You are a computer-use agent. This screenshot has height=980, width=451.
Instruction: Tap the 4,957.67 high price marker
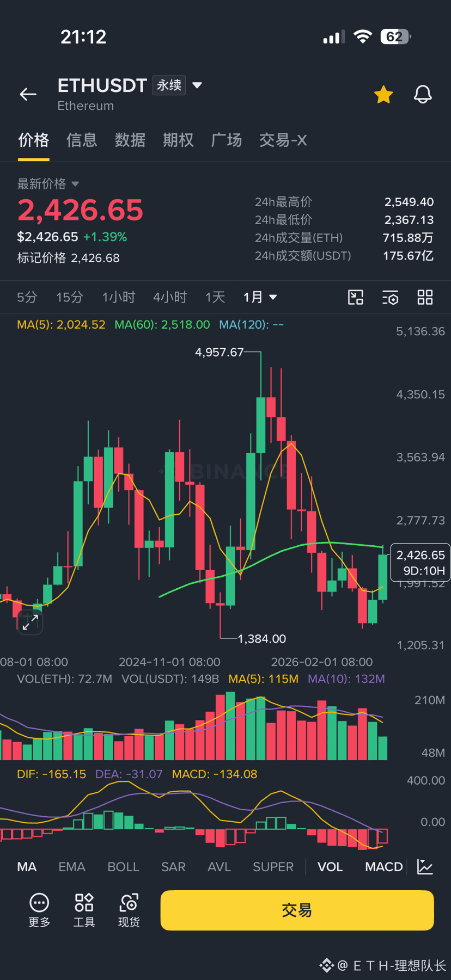220,352
